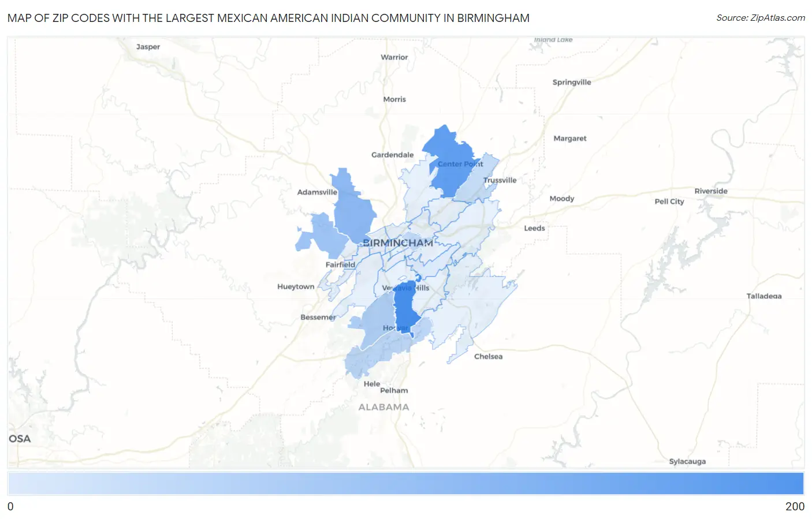Click the Chelsea town label
The height and width of the screenshot is (519, 812).
click(x=489, y=356)
